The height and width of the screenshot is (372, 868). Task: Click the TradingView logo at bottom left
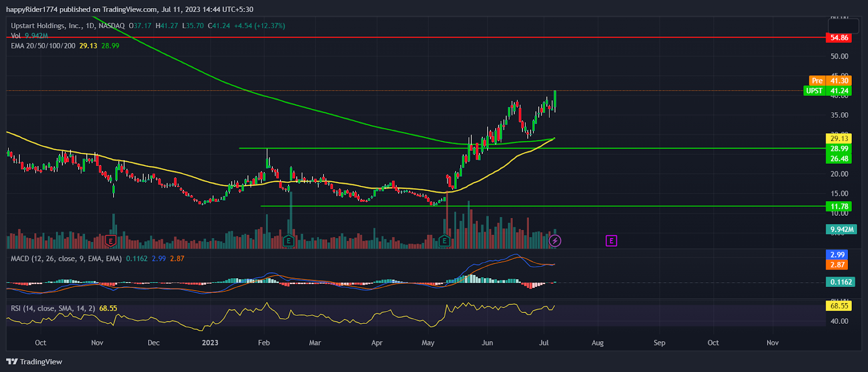pos(34,362)
